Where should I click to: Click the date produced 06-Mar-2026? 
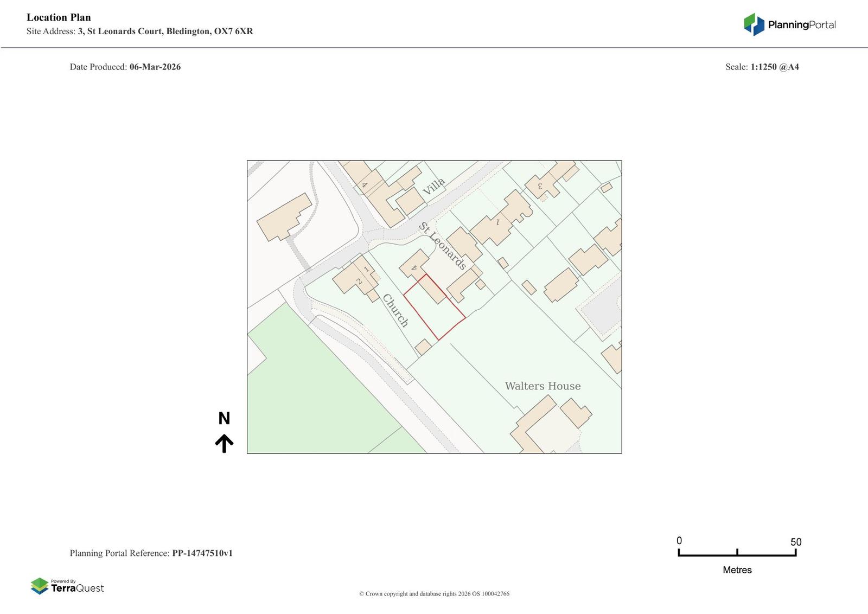pos(155,67)
